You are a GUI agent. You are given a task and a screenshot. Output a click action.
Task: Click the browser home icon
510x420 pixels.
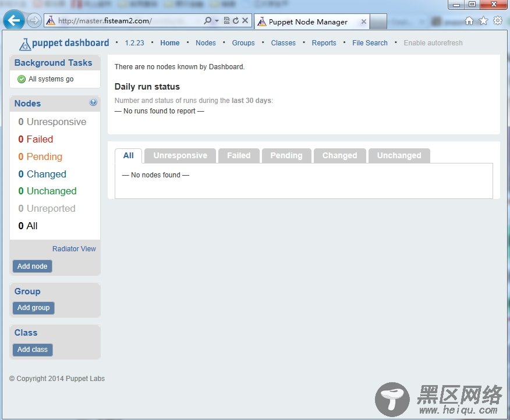click(469, 21)
